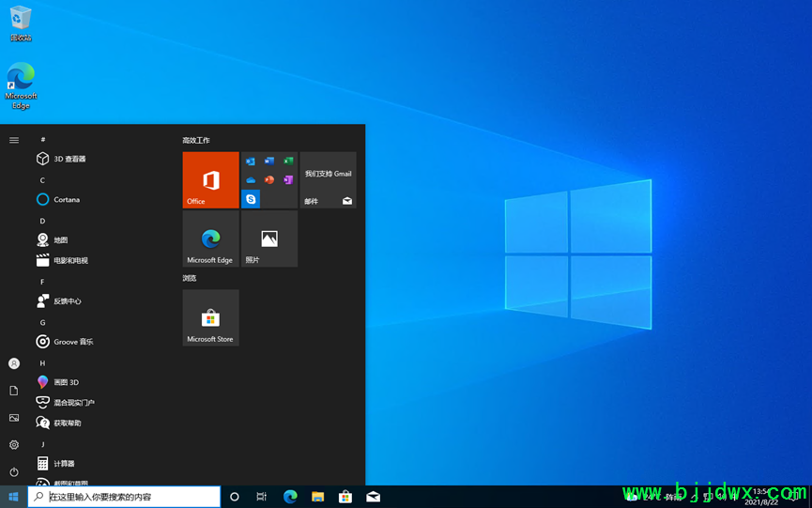This screenshot has height=508, width=812.
Task: Open File Explorer from the taskbar
Action: (x=317, y=497)
